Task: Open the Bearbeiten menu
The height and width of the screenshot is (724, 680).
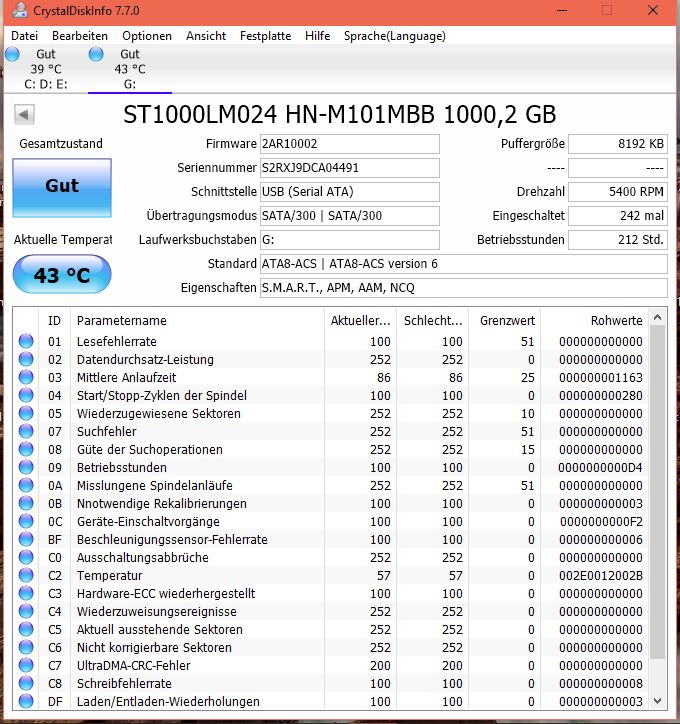Action: [x=80, y=36]
